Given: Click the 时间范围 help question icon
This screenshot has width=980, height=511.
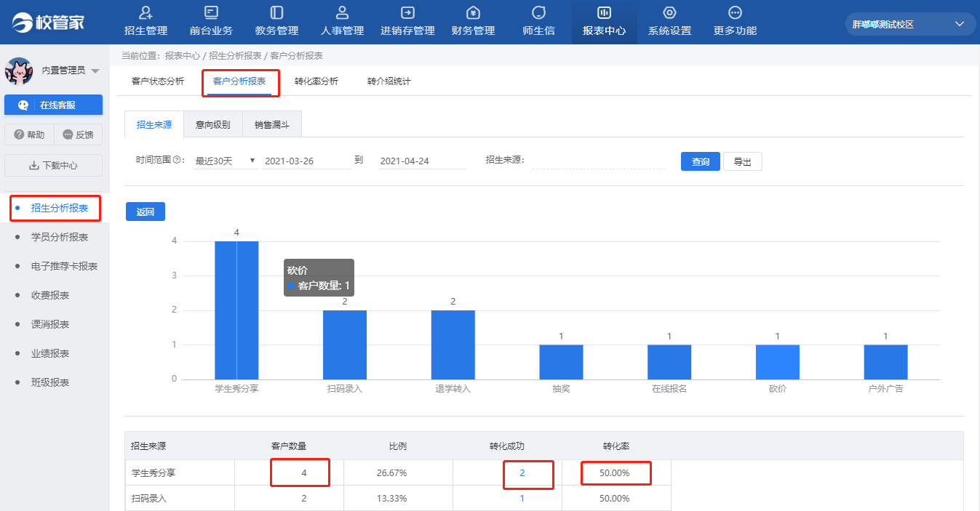Looking at the screenshot, I should (178, 161).
